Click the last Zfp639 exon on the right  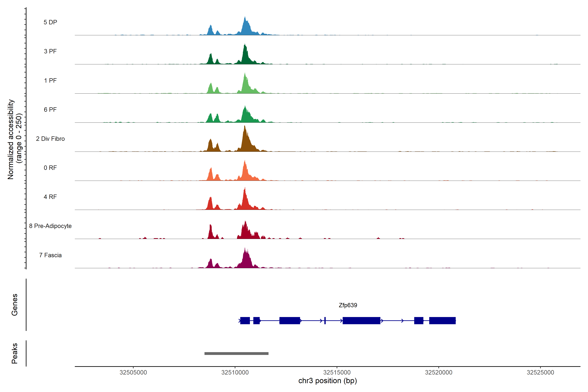[x=442, y=320]
